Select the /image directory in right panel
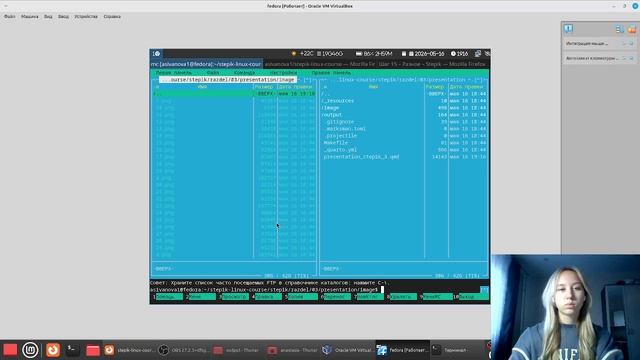 click(x=330, y=108)
